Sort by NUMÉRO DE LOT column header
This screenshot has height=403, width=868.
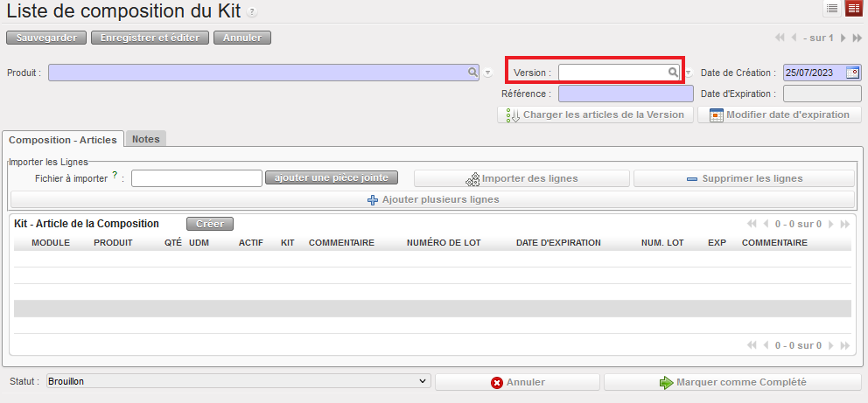pyautogui.click(x=444, y=243)
